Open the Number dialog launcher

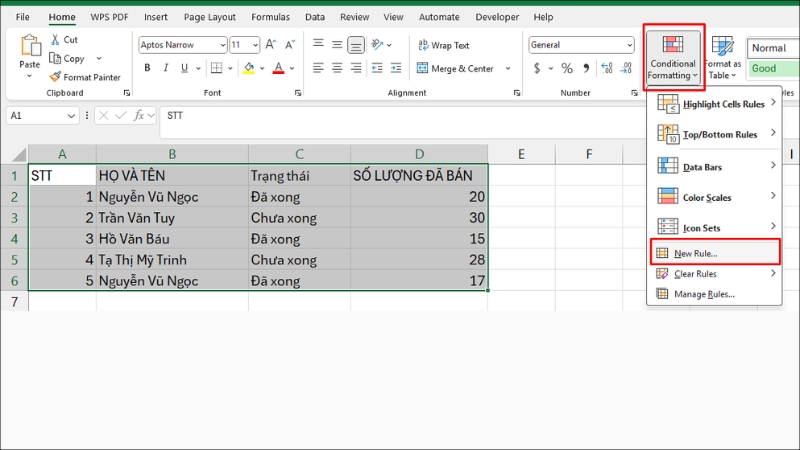[x=634, y=93]
